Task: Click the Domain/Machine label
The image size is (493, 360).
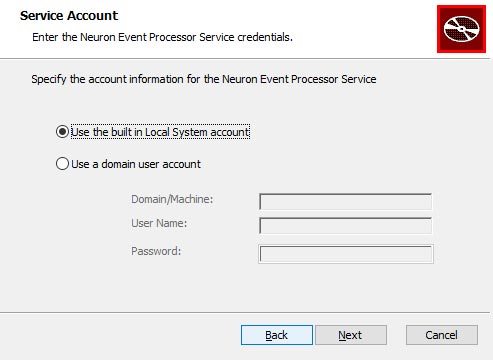Action: pos(172,199)
